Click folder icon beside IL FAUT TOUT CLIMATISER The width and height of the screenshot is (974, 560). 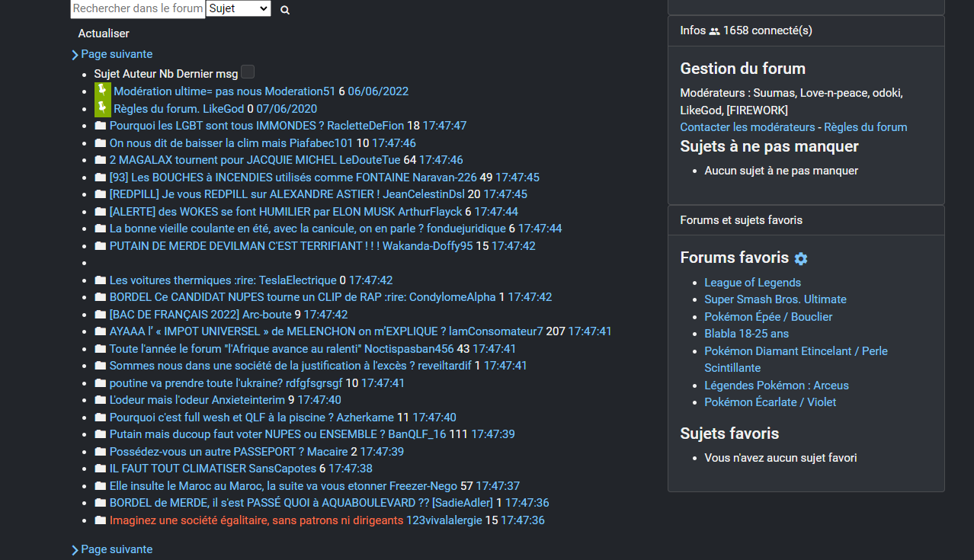(x=101, y=469)
